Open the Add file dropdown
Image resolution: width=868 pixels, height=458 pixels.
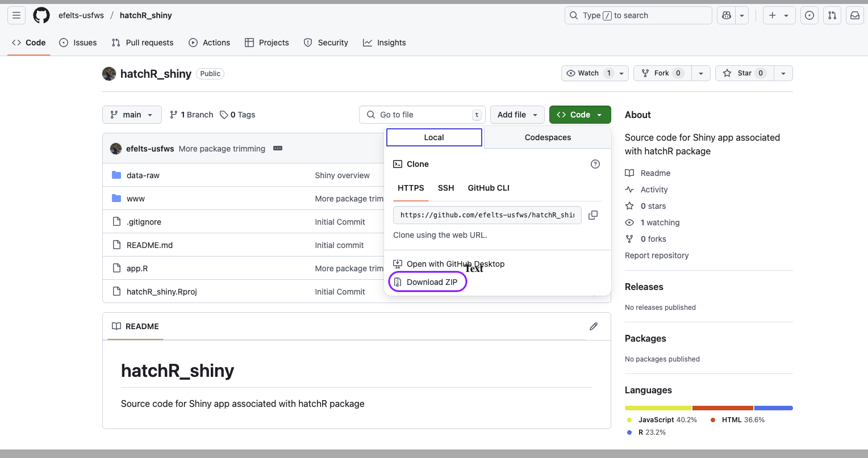(517, 115)
